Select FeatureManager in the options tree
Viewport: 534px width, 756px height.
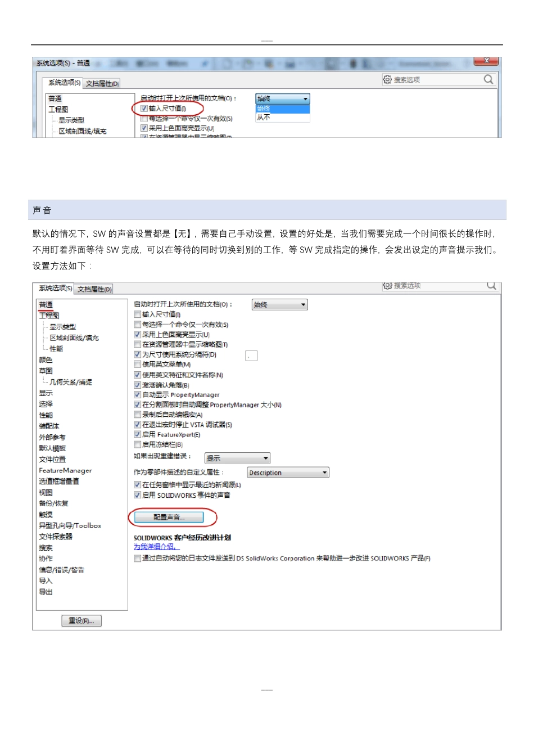65,470
